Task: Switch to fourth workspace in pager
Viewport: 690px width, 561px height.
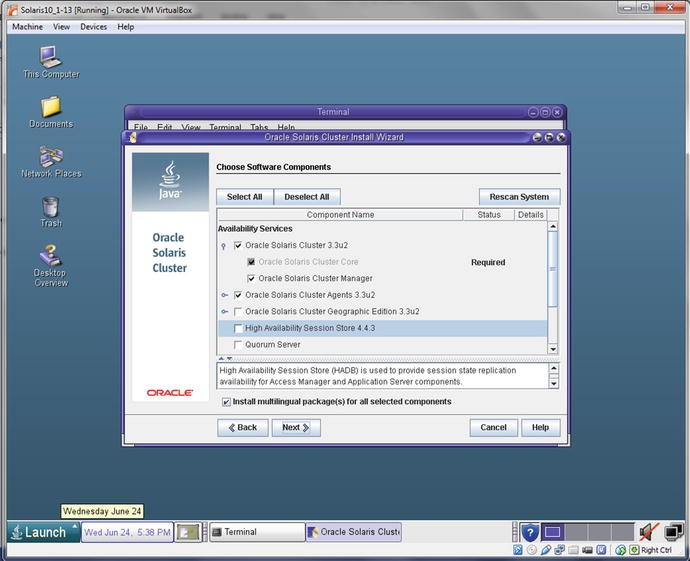Action: [x=622, y=532]
